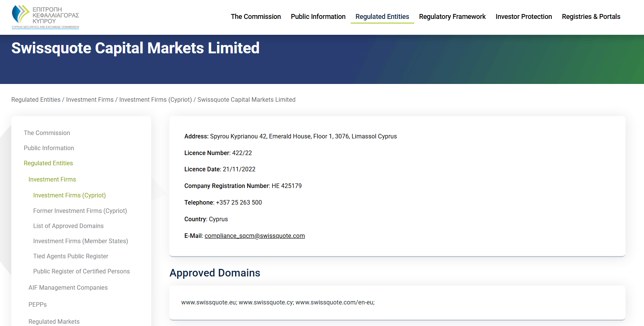644x326 pixels.
Task: Click the Telephone +357 25 263 500 text
Action: [223, 202]
